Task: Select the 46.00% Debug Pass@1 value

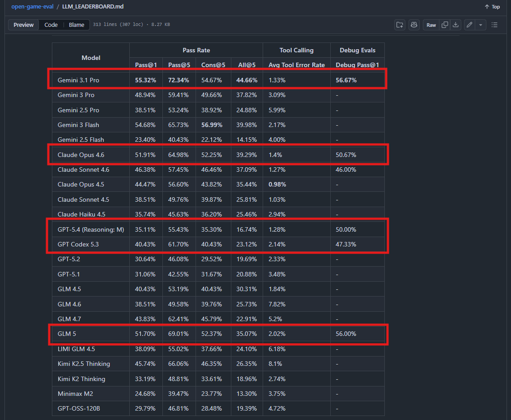Action: pos(346,170)
